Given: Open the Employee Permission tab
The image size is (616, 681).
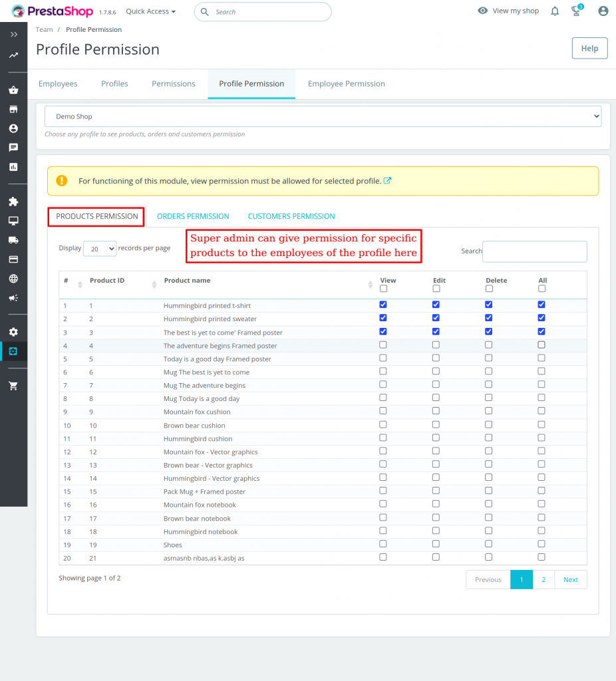Looking at the screenshot, I should pos(346,83).
